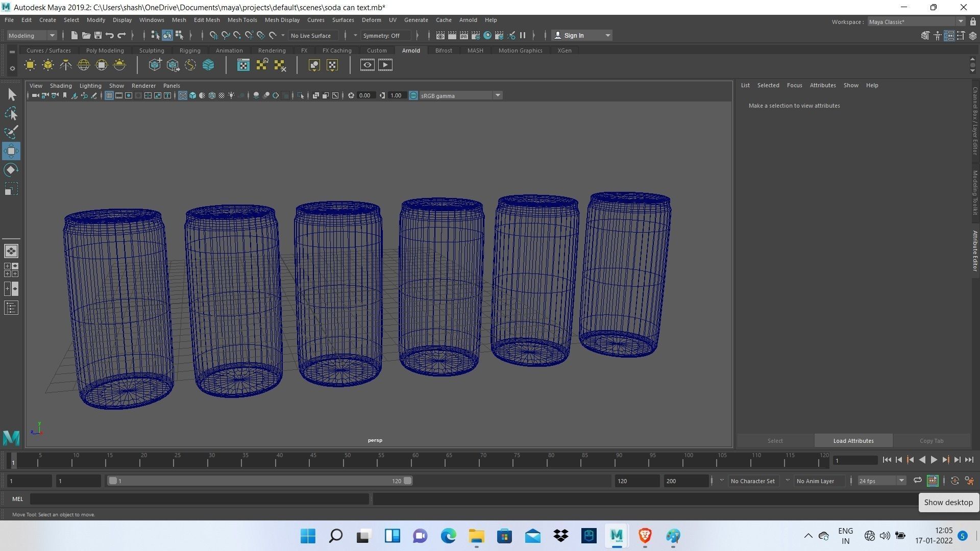980x551 pixels.
Task: Open Attribute Editor's Focus menu
Action: click(x=794, y=85)
